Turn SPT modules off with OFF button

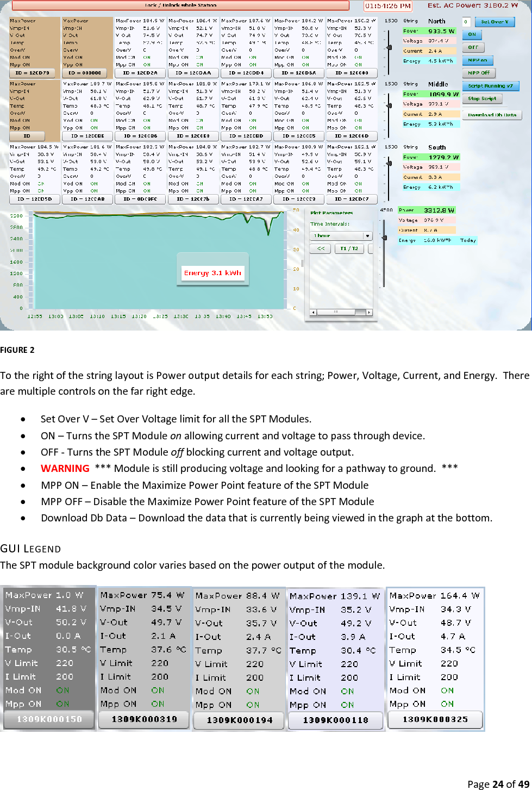click(473, 47)
